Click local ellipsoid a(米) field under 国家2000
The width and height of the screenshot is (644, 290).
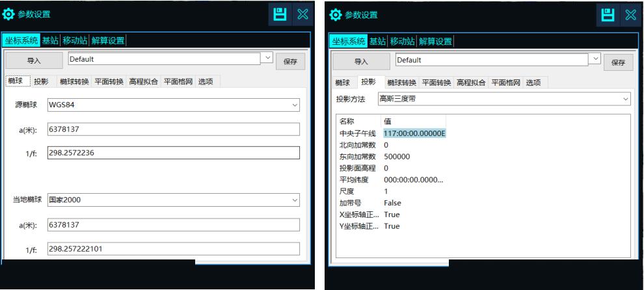click(x=173, y=225)
